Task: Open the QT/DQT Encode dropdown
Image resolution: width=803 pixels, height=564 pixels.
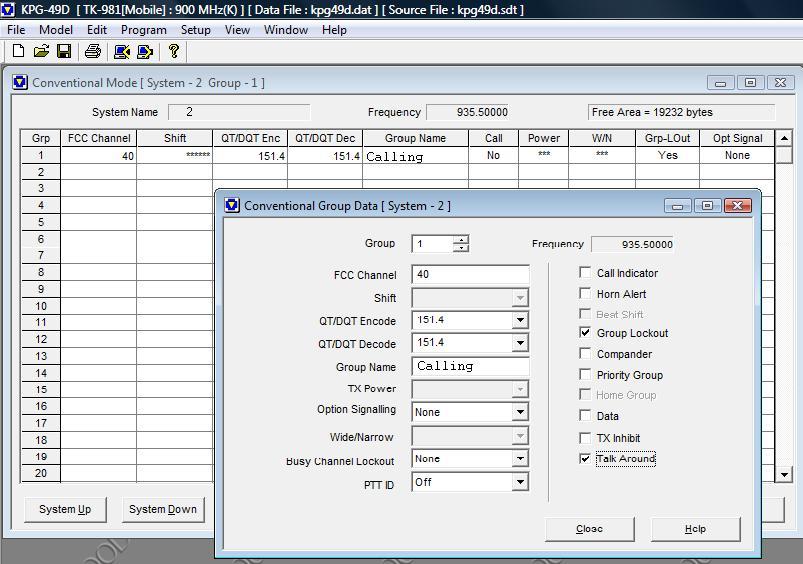Action: (x=520, y=320)
